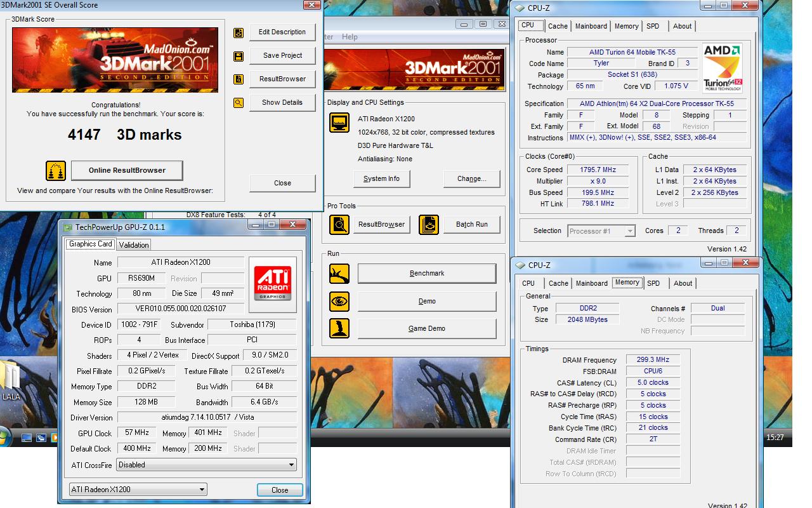Click the Edit Description button
The height and width of the screenshot is (508, 812).
282,32
